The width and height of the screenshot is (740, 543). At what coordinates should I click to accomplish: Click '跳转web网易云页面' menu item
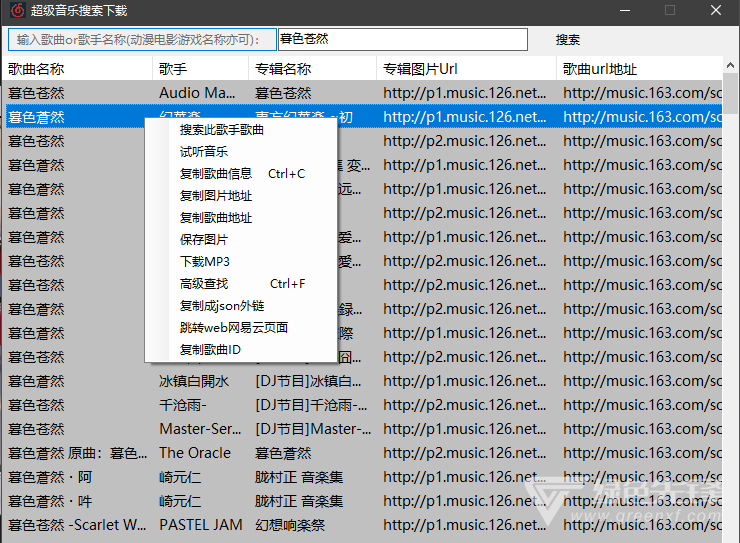234,328
